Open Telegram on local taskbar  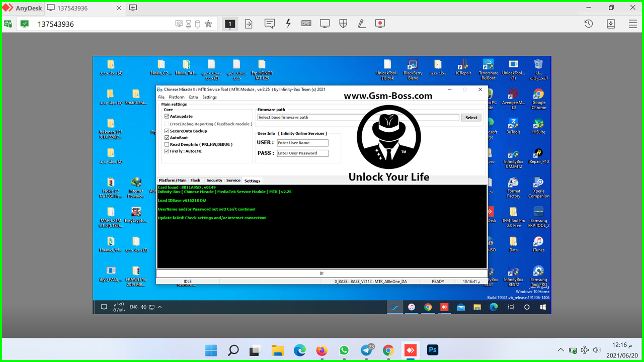coord(367,350)
